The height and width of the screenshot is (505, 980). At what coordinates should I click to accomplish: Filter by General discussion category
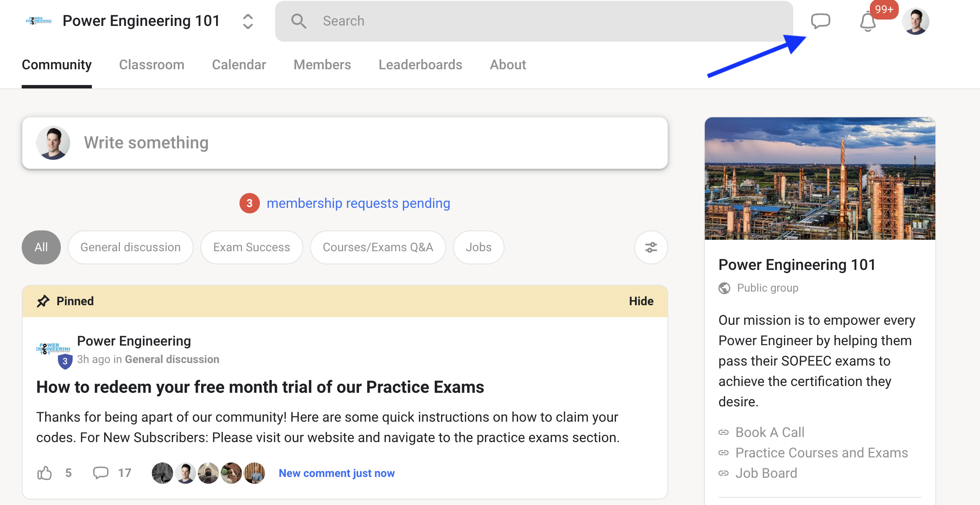point(131,247)
